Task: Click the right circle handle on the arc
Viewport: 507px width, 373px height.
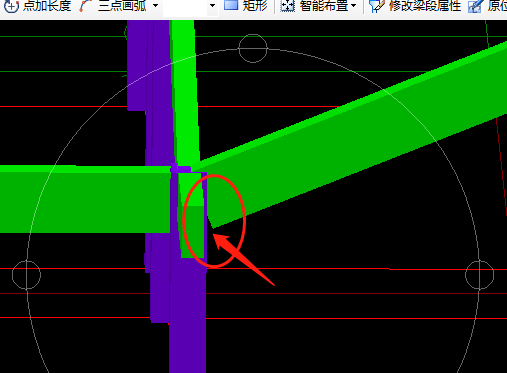Action: [x=479, y=275]
